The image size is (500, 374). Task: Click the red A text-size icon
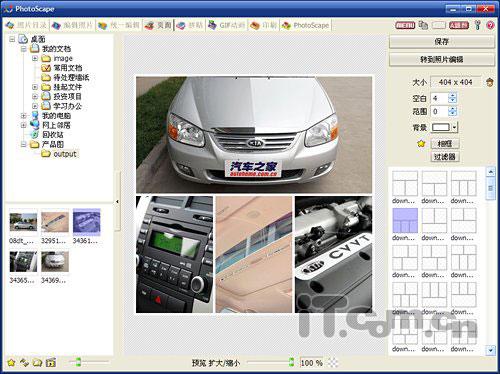pyautogui.click(x=459, y=25)
